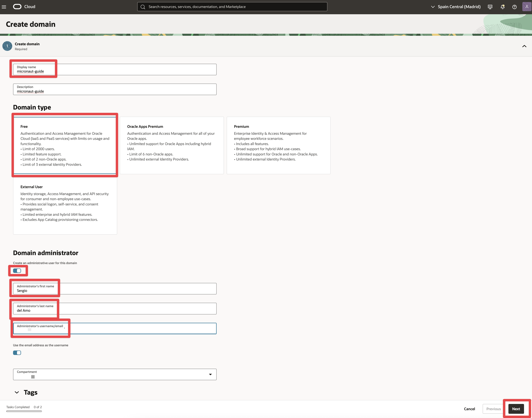Open the Spain Central region dropdown
Screen dimensions: 532x418
click(456, 7)
